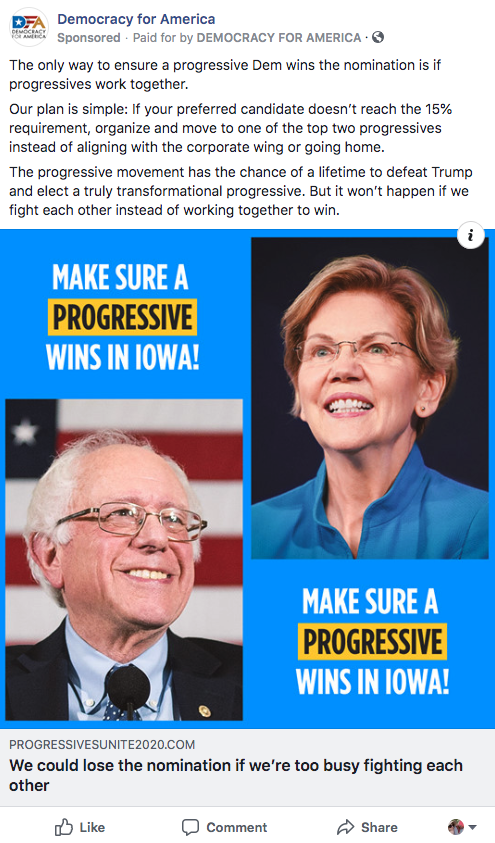Viewport: 495px width, 843px height.
Task: Click the "Sponsored" label
Action: [89, 38]
